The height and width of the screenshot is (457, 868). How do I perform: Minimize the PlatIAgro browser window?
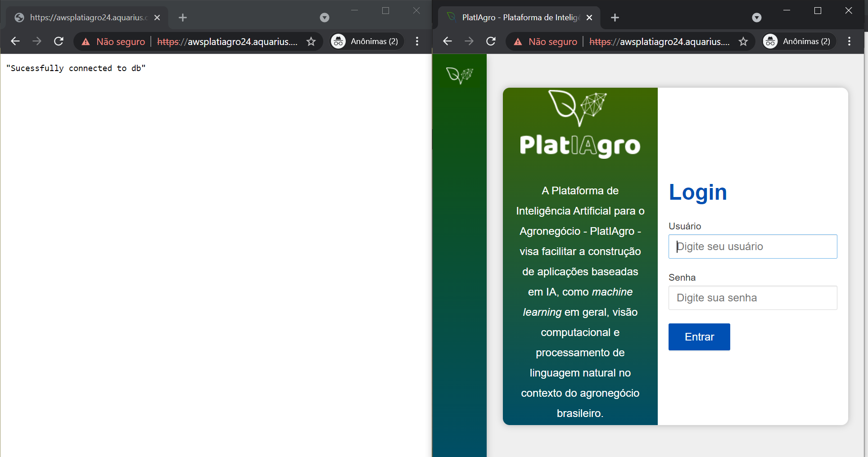(787, 10)
